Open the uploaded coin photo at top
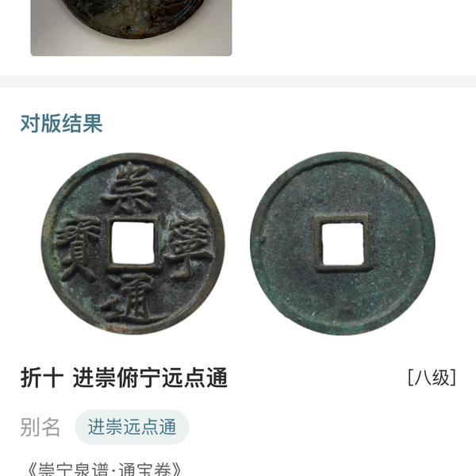Viewport: 476px width, 476px height. [131, 28]
